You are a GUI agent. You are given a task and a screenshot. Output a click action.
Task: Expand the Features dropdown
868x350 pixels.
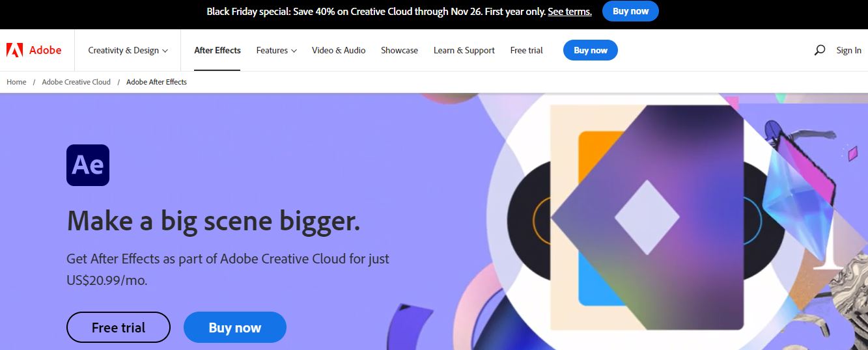277,50
